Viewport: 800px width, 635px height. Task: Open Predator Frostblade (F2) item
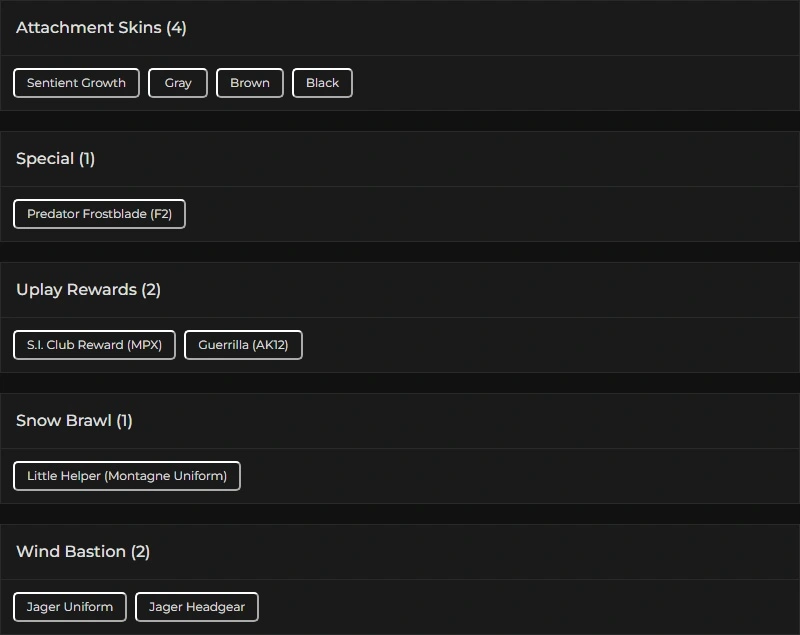[99, 214]
